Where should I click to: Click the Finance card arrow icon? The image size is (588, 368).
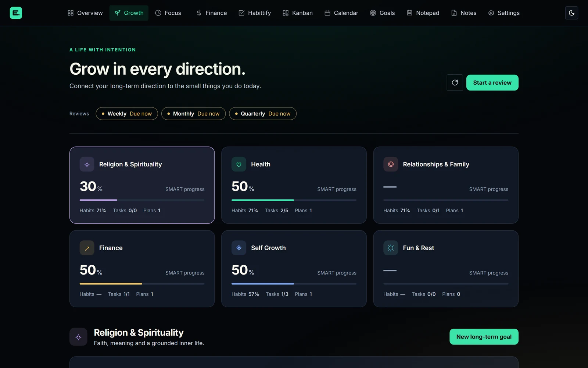coord(87,248)
